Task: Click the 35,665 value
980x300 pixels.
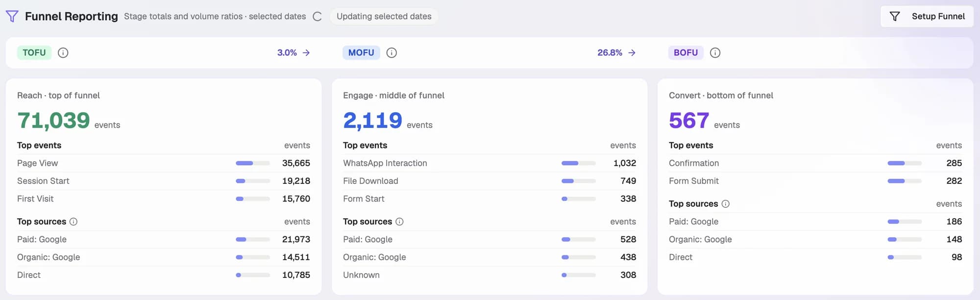Action: [296, 163]
